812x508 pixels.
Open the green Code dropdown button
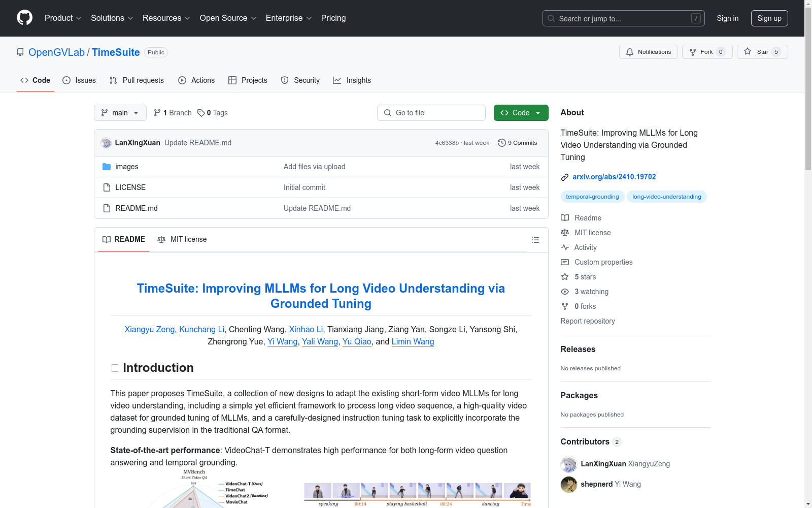pos(521,113)
